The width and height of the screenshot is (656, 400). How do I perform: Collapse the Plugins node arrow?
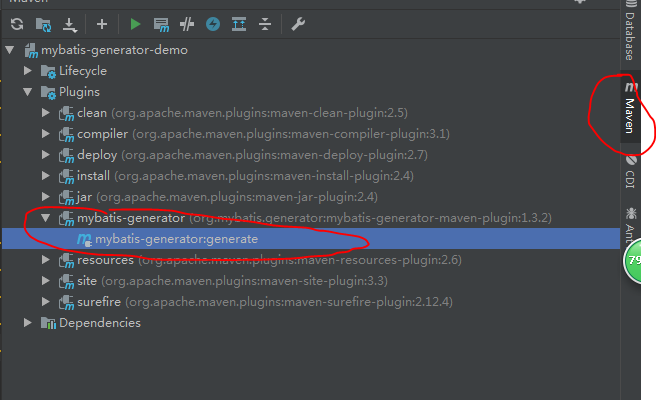point(28,92)
